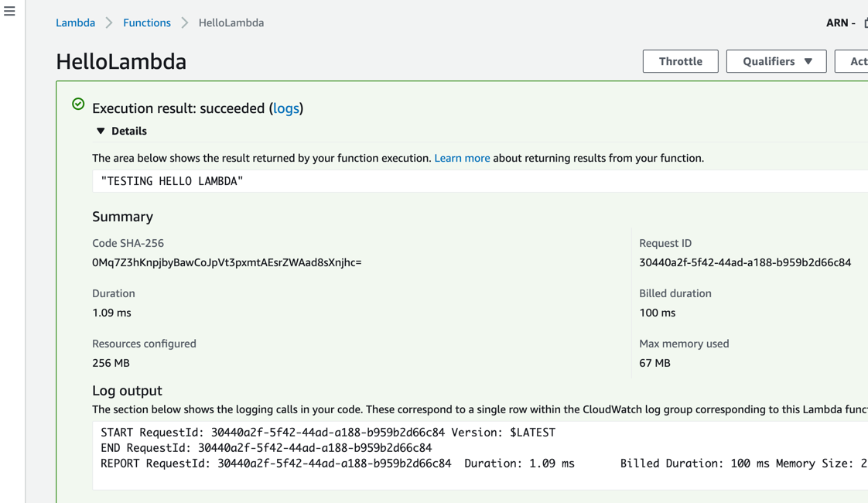Click the Execution result: succeeded heading
Image resolution: width=868 pixels, height=503 pixels.
click(x=197, y=108)
